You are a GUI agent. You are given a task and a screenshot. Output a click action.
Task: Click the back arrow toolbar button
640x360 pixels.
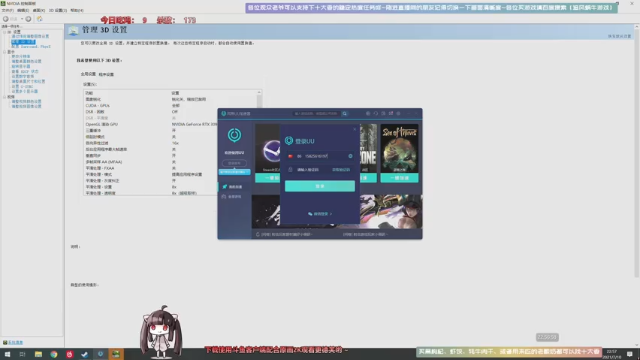click(6, 19)
